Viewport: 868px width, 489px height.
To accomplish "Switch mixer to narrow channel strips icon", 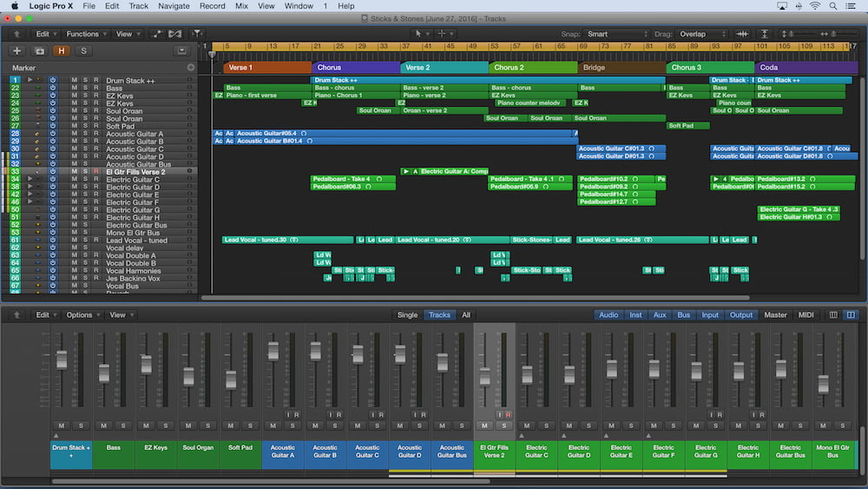I will (x=833, y=314).
